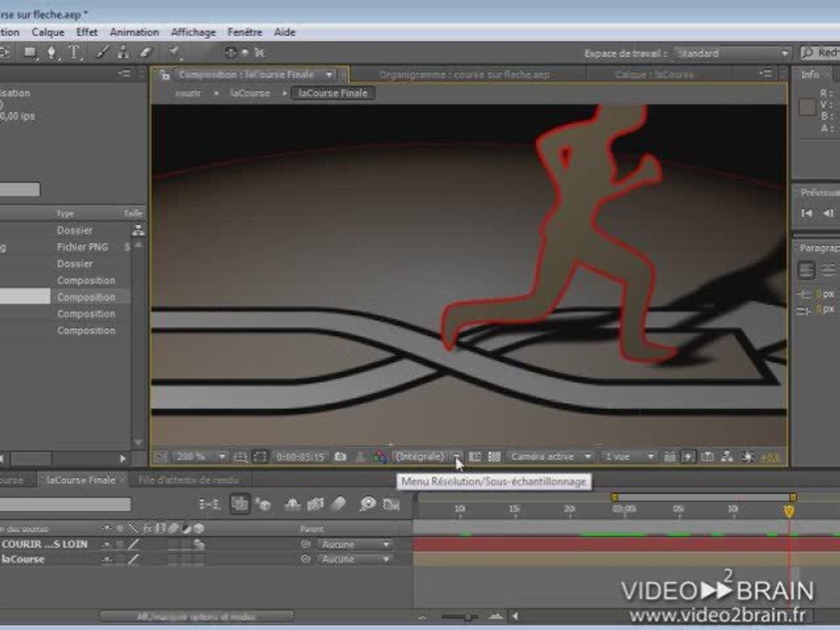Select the Puppet Pin tool
Screen dimensions: 840x630
[173, 52]
